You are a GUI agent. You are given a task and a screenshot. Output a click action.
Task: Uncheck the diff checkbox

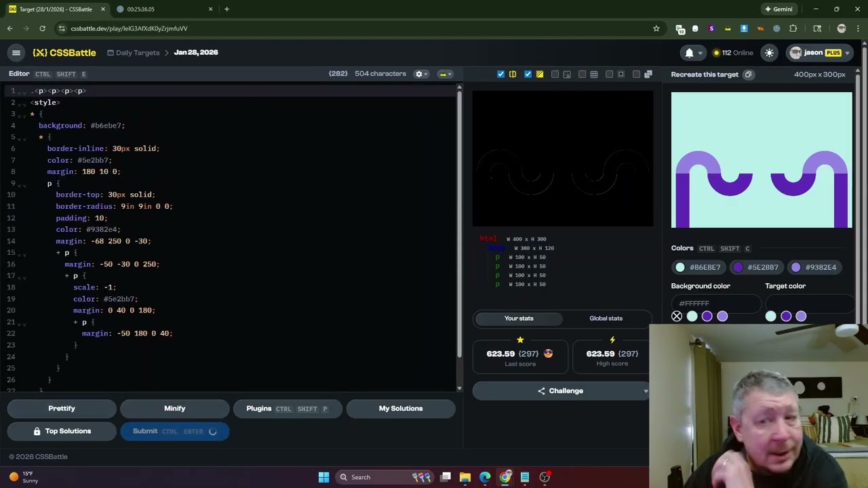528,74
